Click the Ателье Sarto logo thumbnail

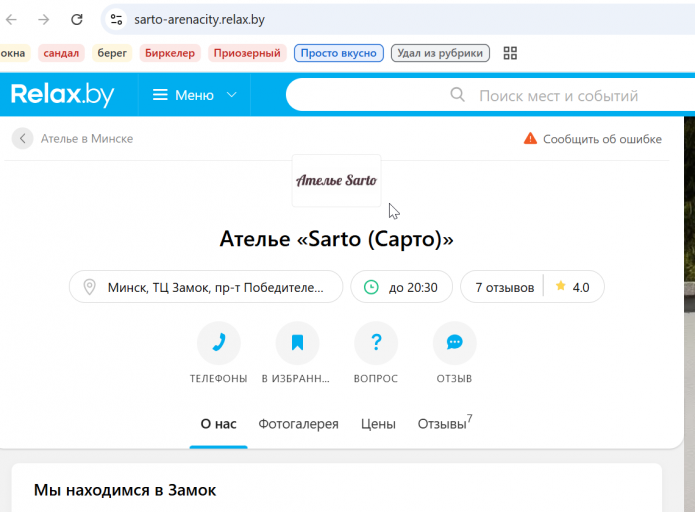[336, 180]
